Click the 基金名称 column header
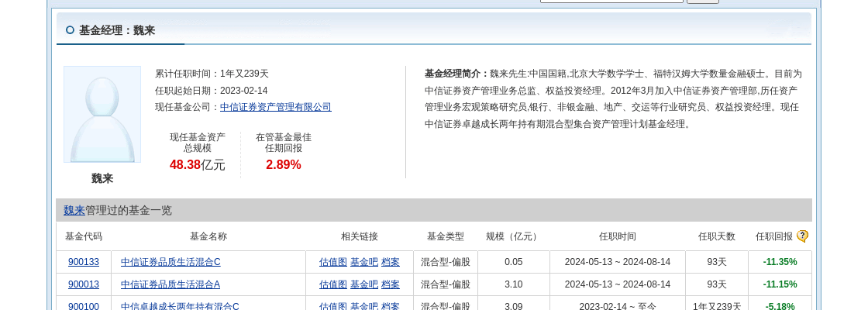The height and width of the screenshot is (310, 868). [x=208, y=236]
